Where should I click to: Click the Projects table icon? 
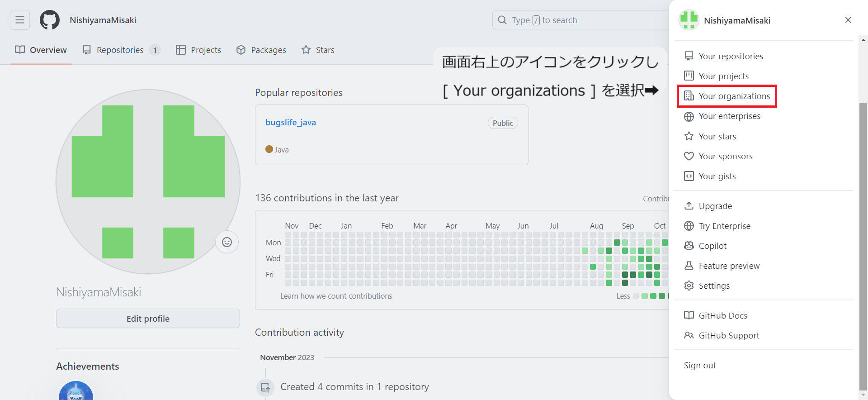click(181, 50)
